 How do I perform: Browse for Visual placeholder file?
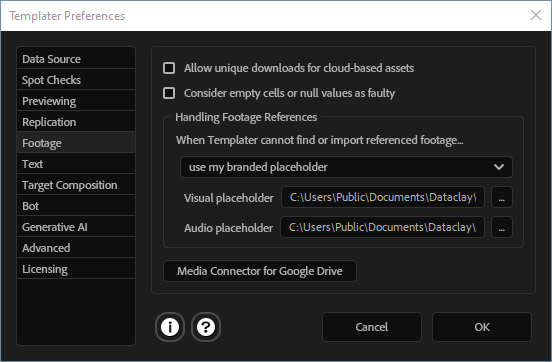pos(502,197)
